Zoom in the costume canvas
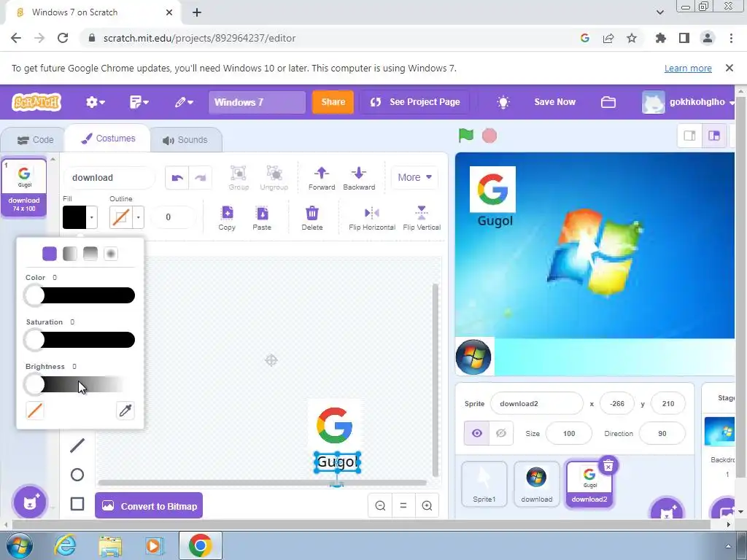The width and height of the screenshot is (747, 560). pos(427,506)
